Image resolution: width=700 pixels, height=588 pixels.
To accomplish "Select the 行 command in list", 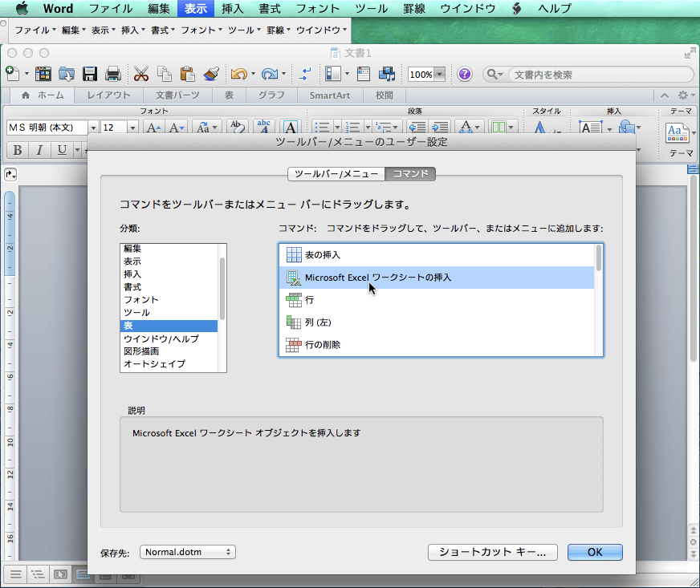I will (437, 300).
